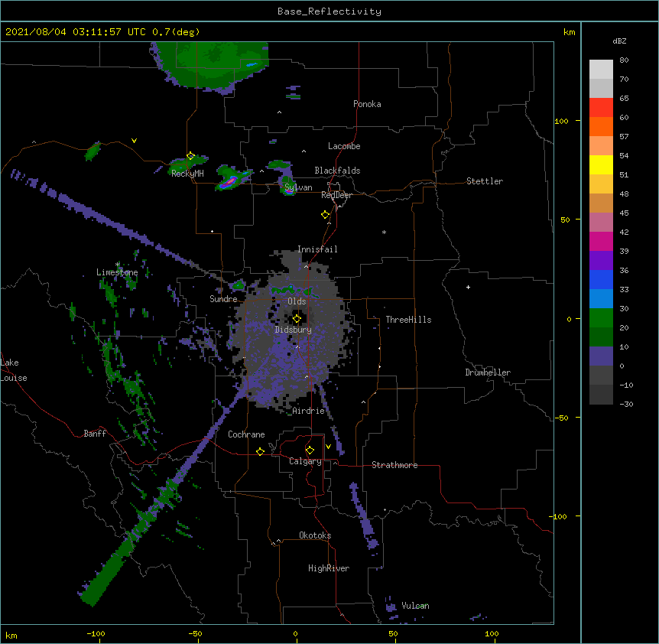Click the -50 tick label on the right axis
Image resolution: width=659 pixels, height=644 pixels.
click(561, 418)
